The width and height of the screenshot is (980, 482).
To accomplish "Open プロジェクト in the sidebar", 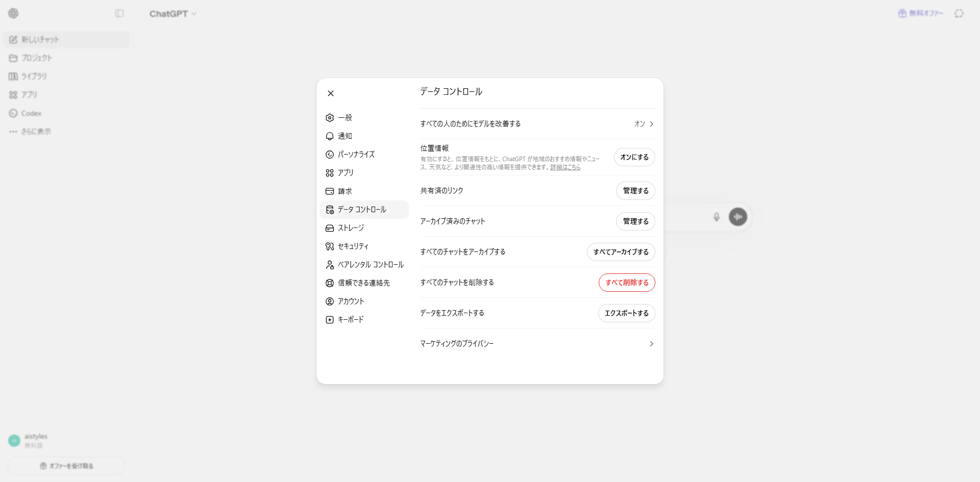I will [66, 58].
